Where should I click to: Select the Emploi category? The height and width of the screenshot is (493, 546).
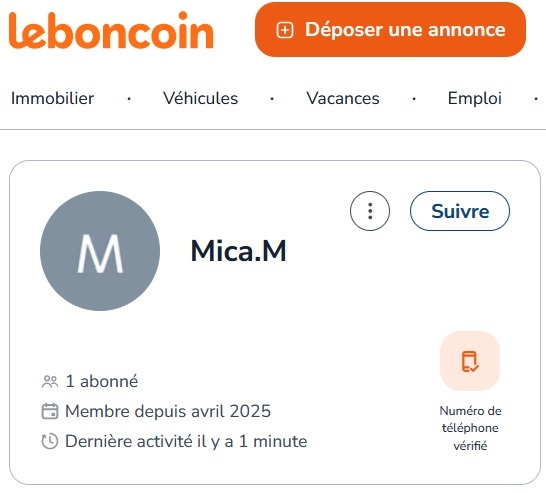[x=475, y=98]
